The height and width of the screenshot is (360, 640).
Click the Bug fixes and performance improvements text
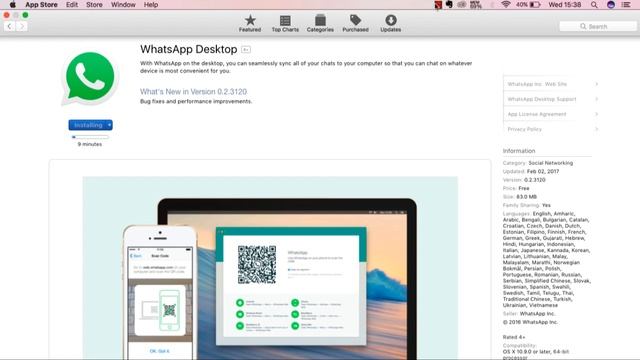[196, 101]
